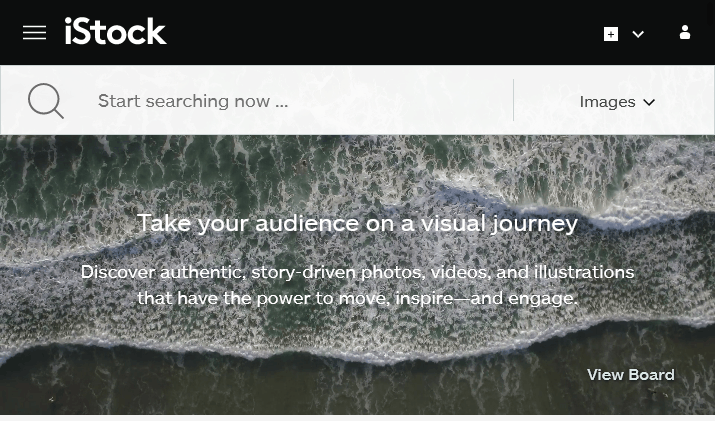The width and height of the screenshot is (715, 421).
Task: Expand the chevron beside the Boards icon
Action: pos(638,34)
